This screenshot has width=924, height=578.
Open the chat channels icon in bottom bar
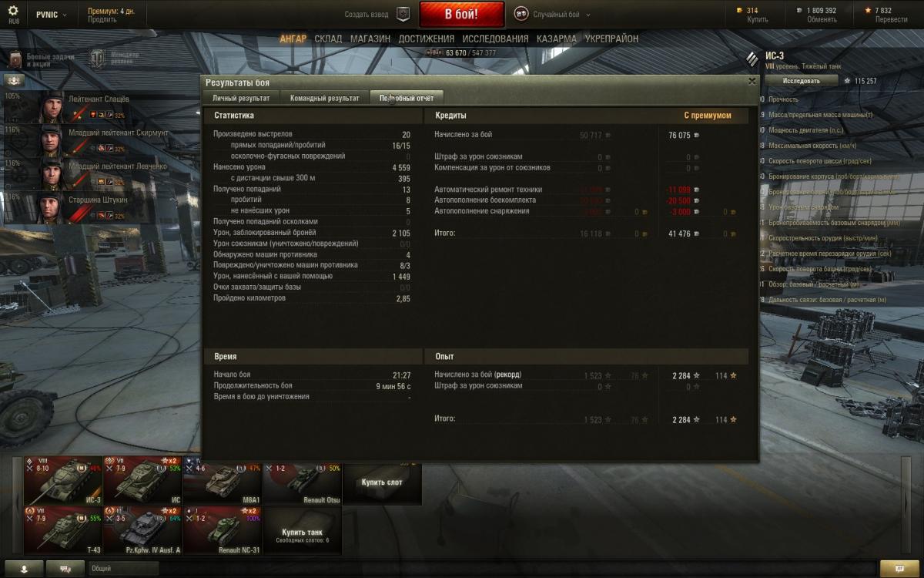pyautogui.click(x=65, y=568)
